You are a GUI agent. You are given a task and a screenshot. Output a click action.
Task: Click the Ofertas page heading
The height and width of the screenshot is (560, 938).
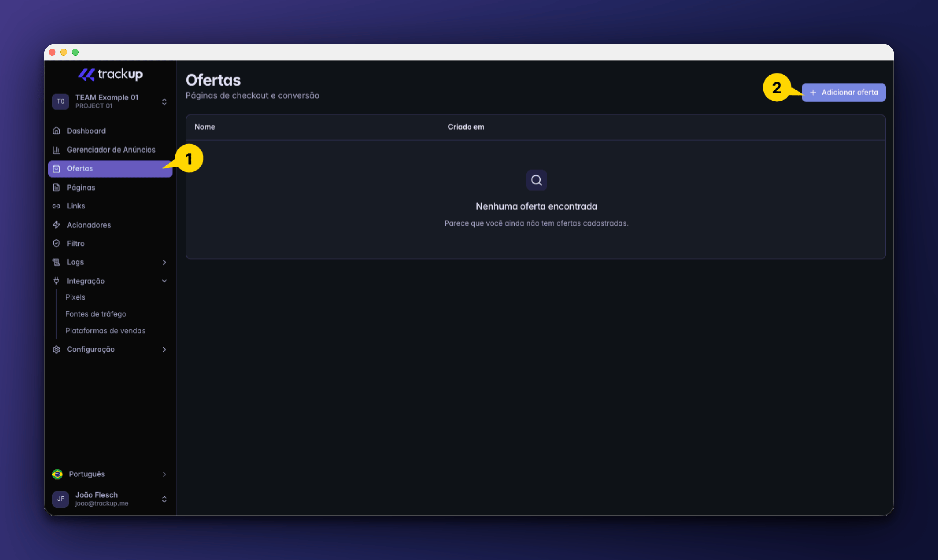(x=213, y=80)
